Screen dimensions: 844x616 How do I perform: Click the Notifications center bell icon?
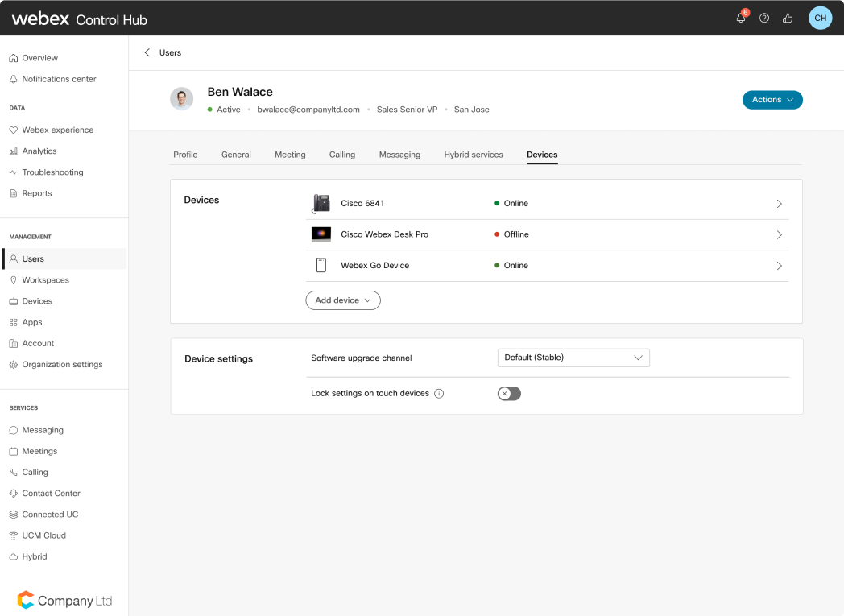pyautogui.click(x=14, y=79)
